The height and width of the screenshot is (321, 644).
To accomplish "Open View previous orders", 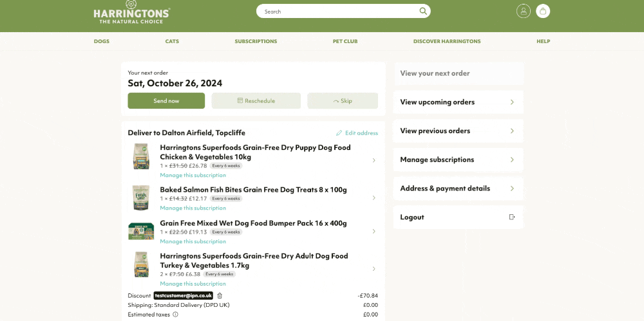I will coord(459,131).
